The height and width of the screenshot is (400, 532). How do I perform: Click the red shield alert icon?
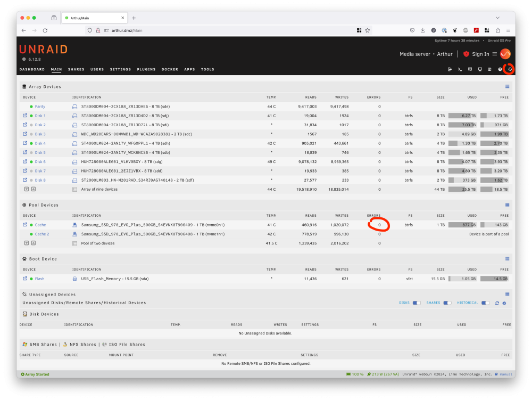point(466,54)
